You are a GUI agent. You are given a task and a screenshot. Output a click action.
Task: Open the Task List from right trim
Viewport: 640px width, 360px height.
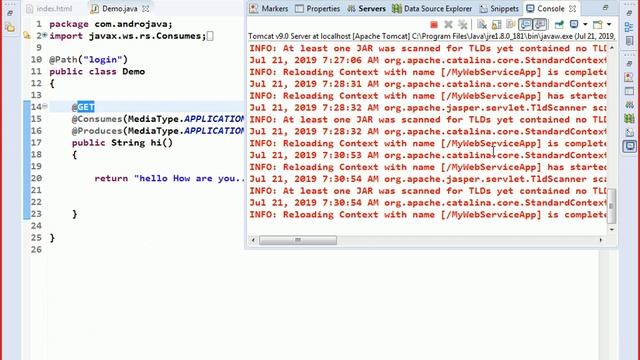pos(629,41)
